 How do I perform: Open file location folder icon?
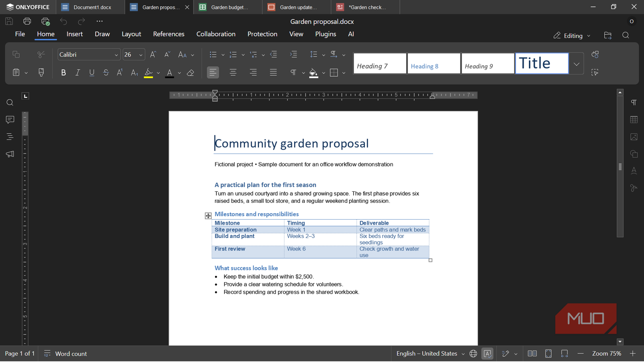pyautogui.click(x=608, y=36)
